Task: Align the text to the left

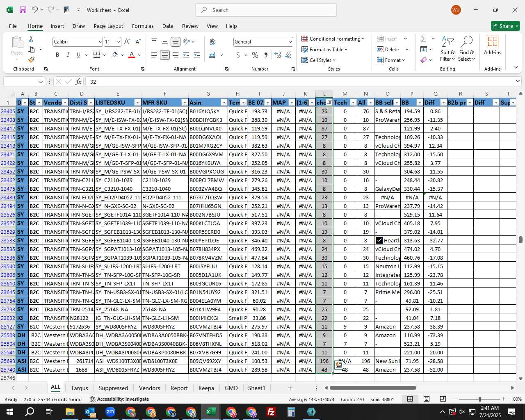Action: coord(154,55)
